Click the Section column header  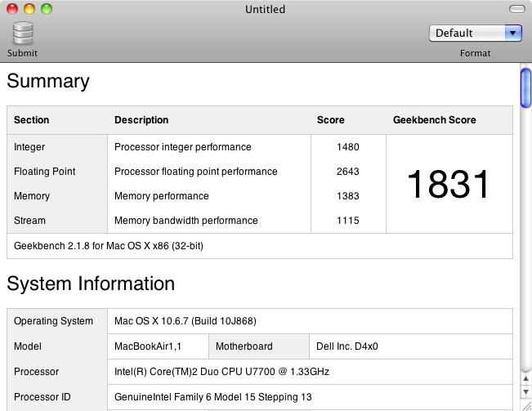(32, 120)
